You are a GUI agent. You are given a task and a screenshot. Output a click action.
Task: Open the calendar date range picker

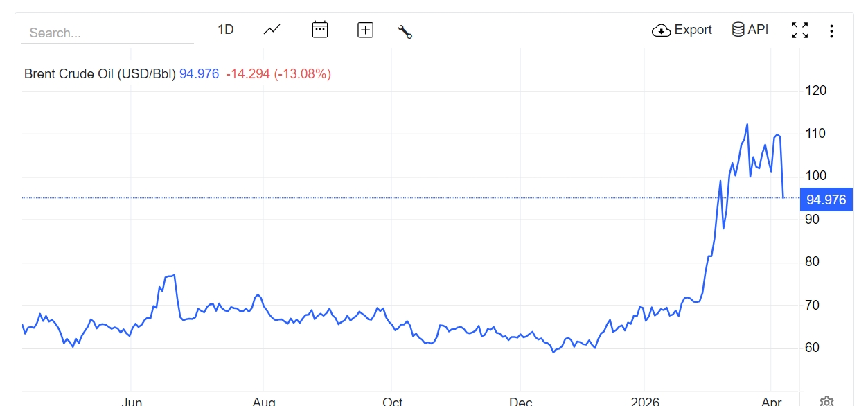click(320, 30)
